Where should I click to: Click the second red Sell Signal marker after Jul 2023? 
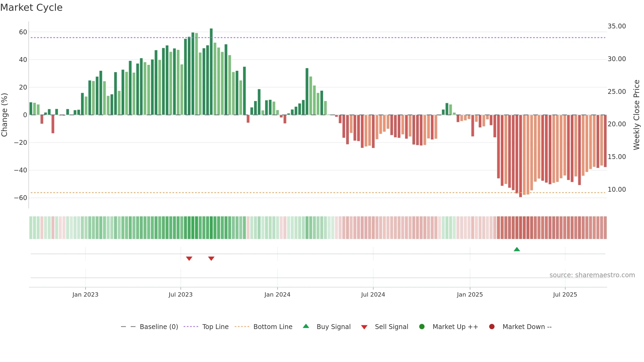coord(211,258)
